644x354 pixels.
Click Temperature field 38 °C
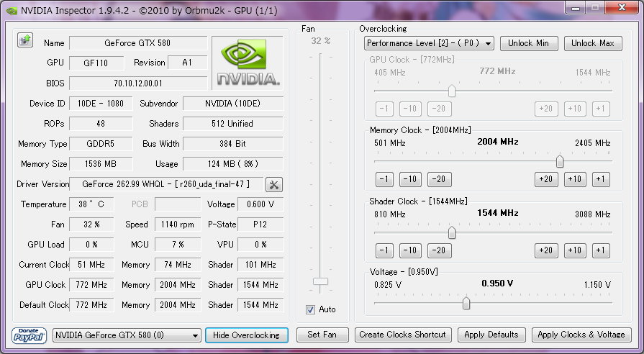(x=91, y=204)
